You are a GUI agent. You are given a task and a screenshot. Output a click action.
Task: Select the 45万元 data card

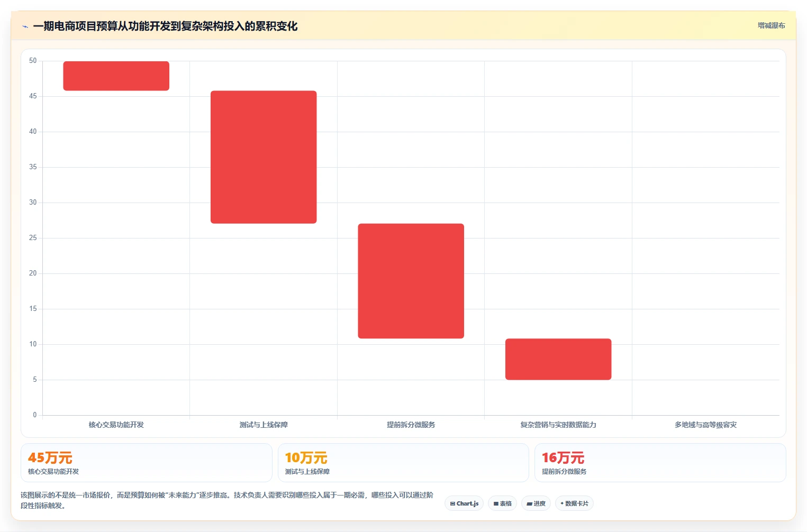click(147, 463)
